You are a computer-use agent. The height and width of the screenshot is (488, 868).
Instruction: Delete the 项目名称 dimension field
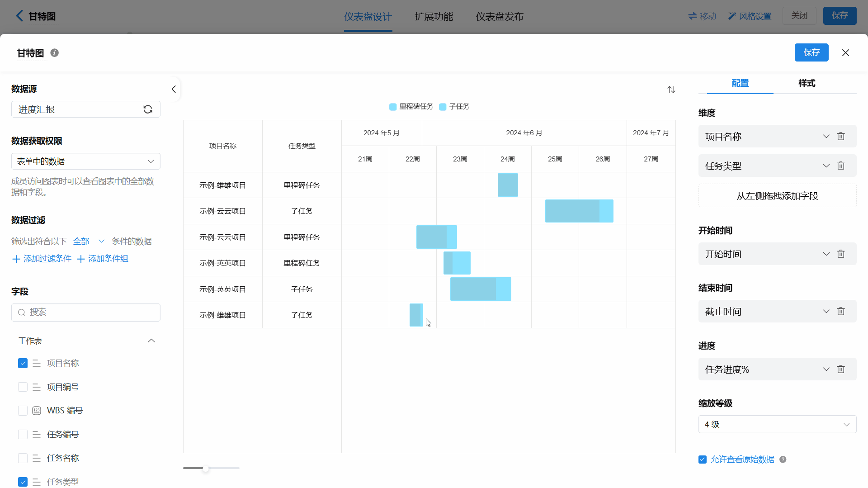840,136
